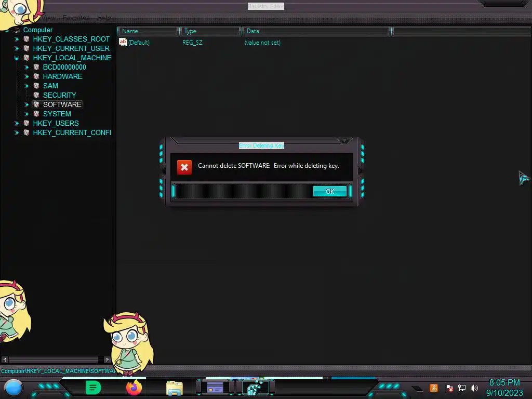
Task: Select the HKEY_USERS tree item
Action: (x=56, y=123)
